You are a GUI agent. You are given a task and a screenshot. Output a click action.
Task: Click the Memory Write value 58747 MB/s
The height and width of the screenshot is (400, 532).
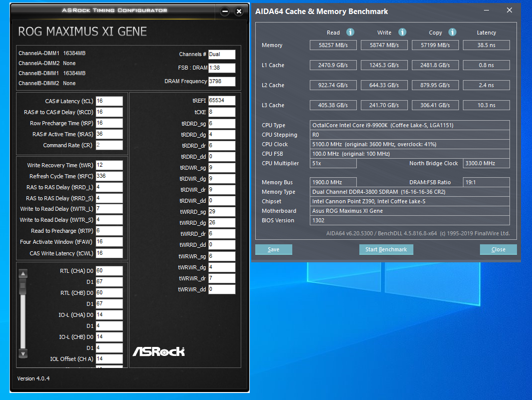pos(384,45)
